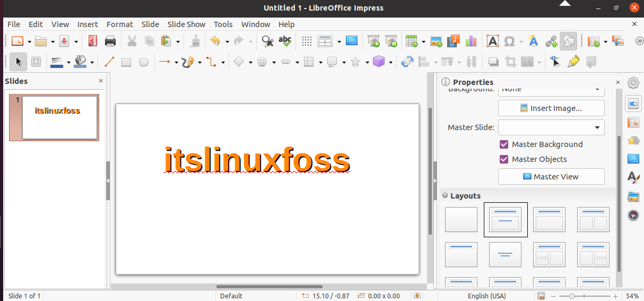Image resolution: width=644 pixels, height=301 pixels.
Task: Open the Stars and Banners dropdown arrow
Action: (367, 63)
